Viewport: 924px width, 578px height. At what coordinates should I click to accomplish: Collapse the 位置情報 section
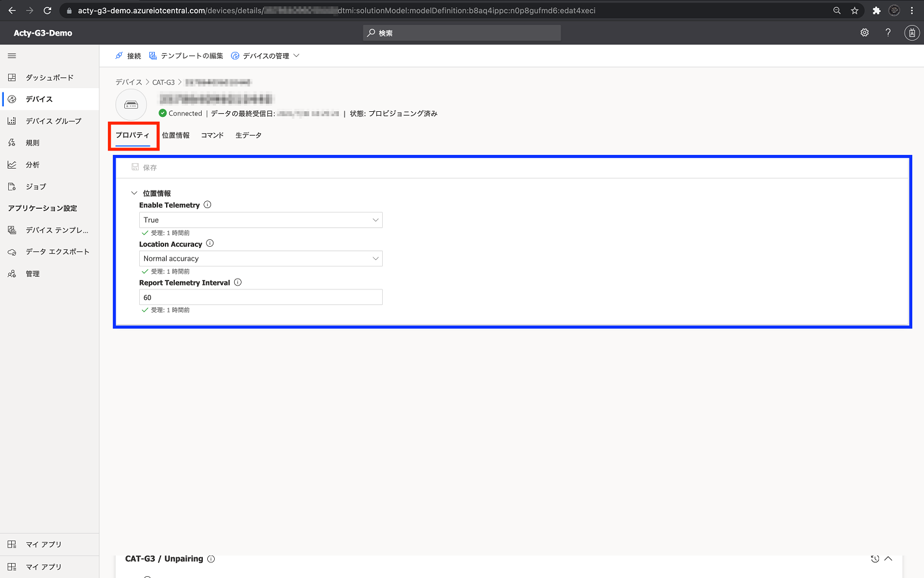pos(134,193)
